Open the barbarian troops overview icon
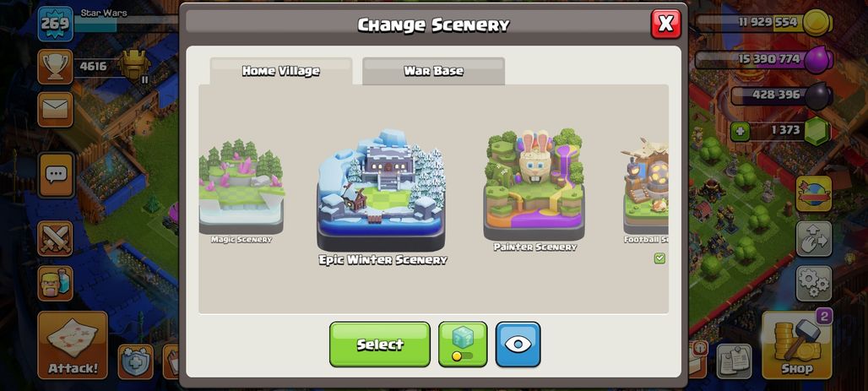The width and height of the screenshot is (868, 391). 56,283
